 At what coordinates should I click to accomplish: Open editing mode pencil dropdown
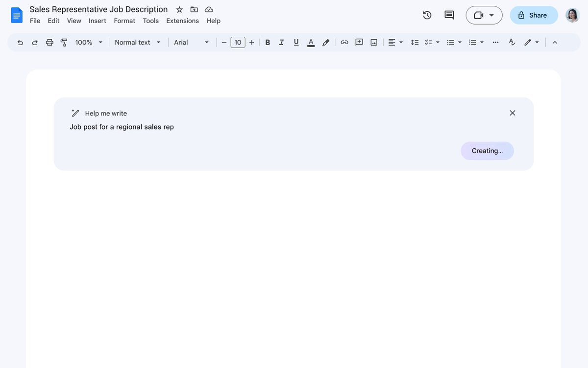coord(532,42)
